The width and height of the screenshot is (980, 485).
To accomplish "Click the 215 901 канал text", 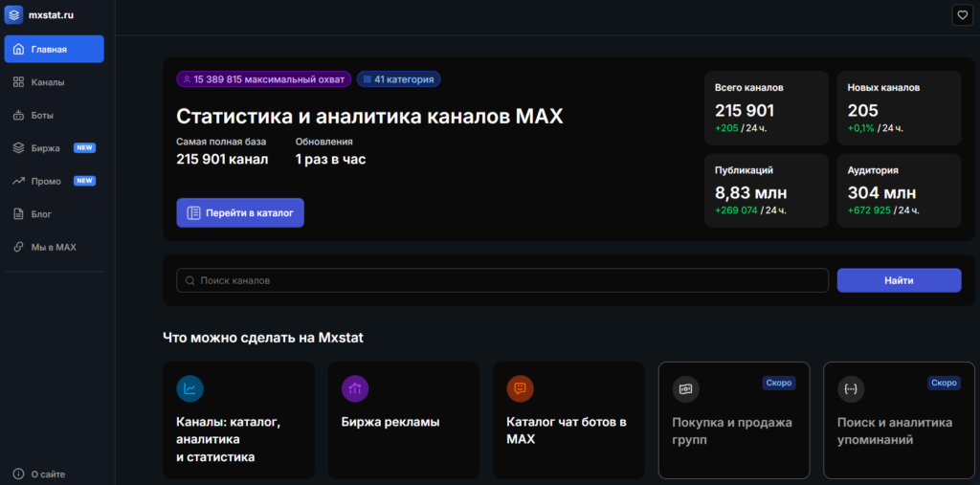I will (222, 160).
